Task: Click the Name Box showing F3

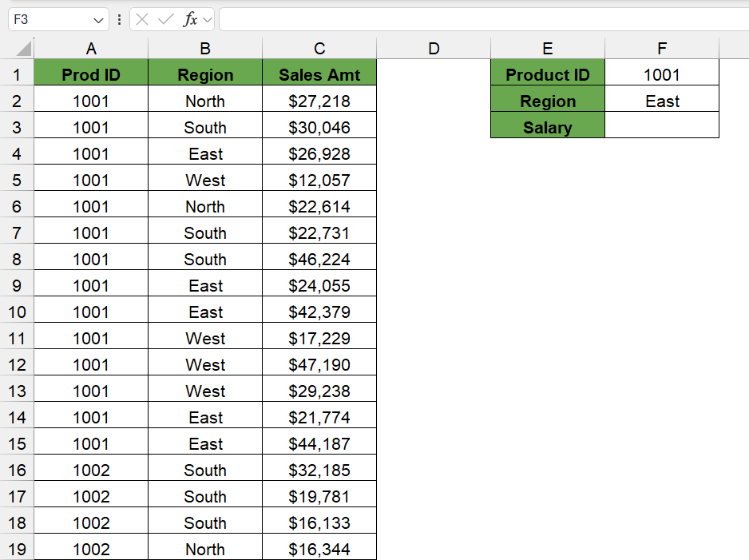Action: pos(58,20)
